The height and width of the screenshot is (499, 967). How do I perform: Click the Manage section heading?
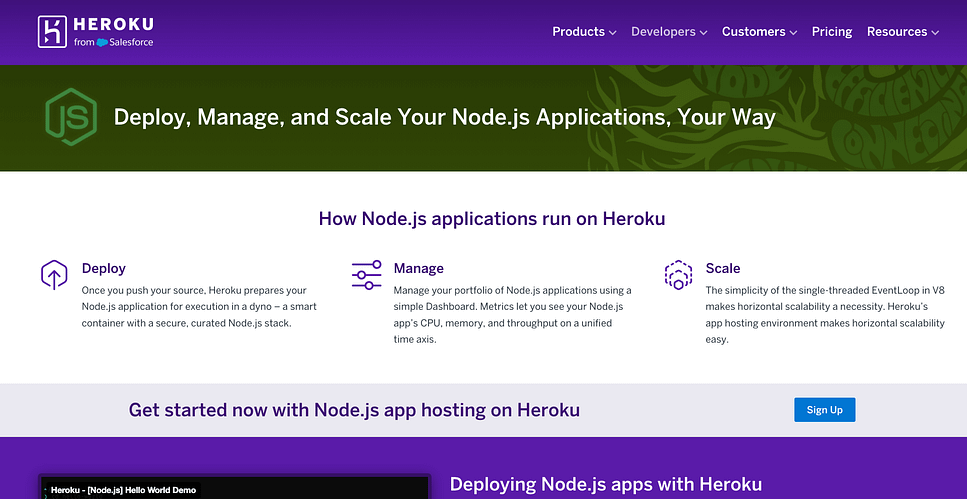(419, 268)
